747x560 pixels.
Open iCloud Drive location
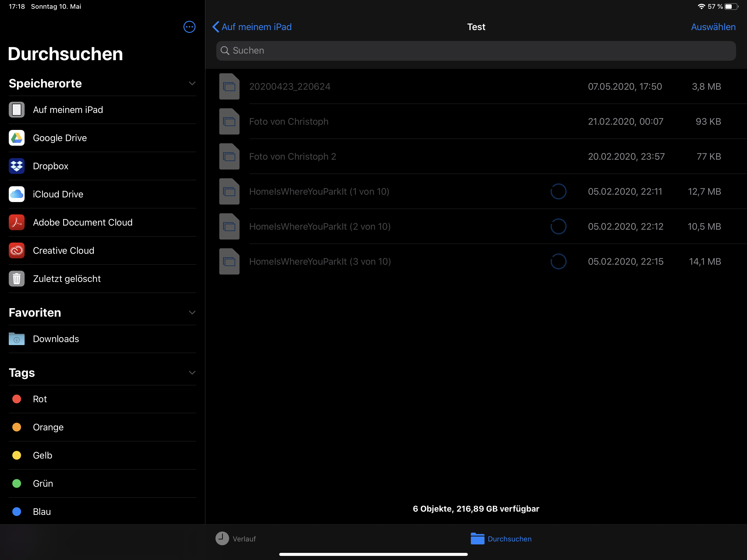point(58,194)
